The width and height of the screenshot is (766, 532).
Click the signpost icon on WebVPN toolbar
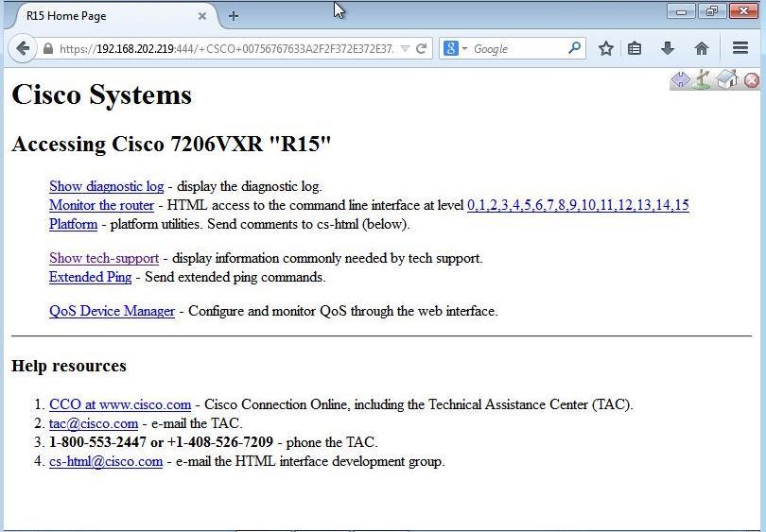[702, 80]
